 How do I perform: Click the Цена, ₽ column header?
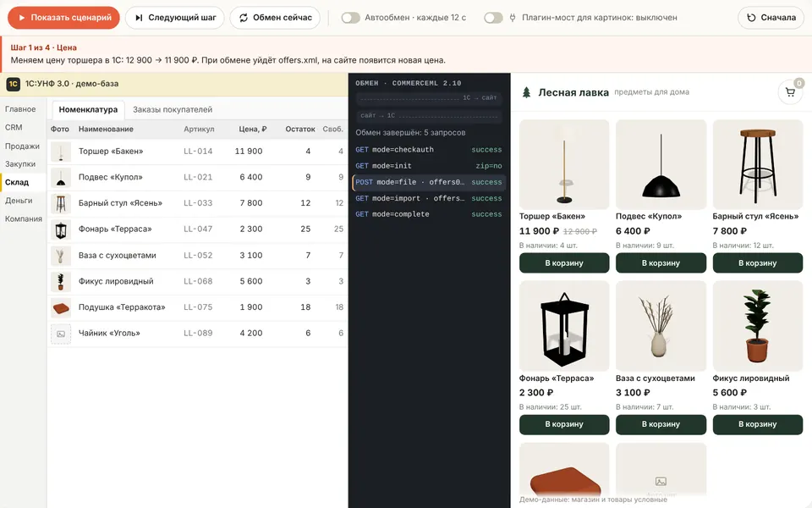pos(253,129)
